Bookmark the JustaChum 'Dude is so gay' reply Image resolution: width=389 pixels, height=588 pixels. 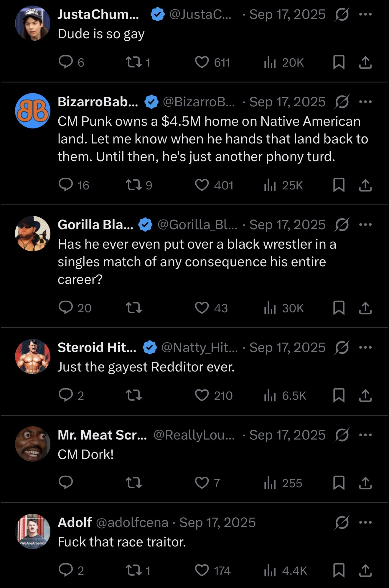pos(339,62)
